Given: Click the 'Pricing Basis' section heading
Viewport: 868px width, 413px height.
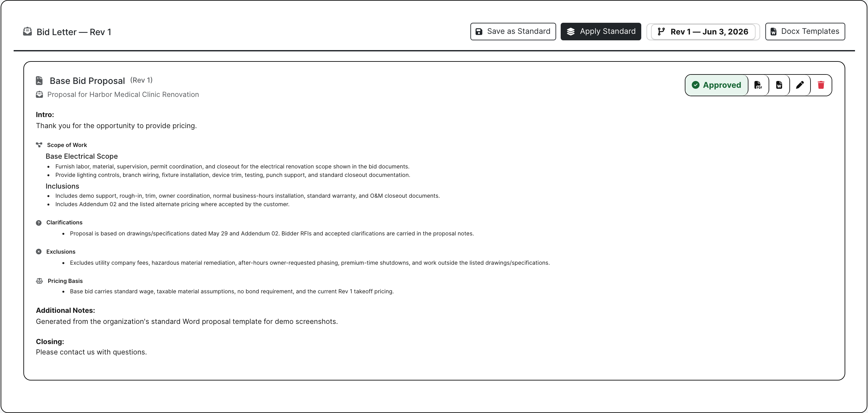Looking at the screenshot, I should tap(65, 281).
